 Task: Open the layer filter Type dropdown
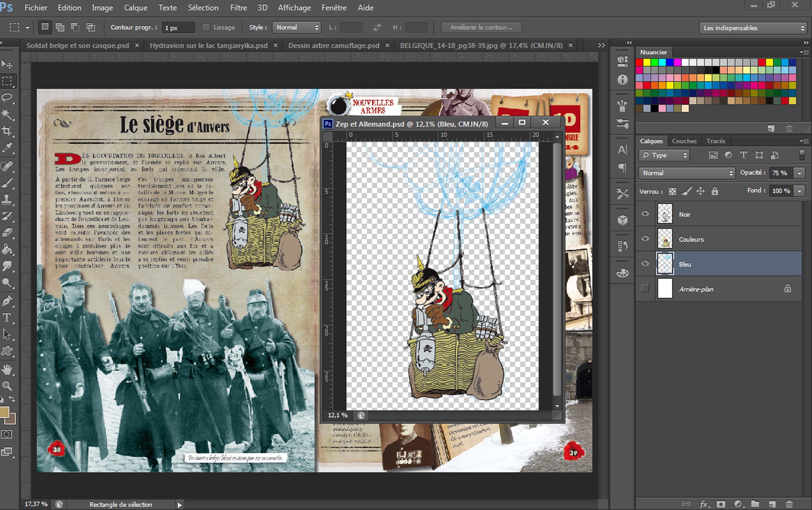point(664,155)
